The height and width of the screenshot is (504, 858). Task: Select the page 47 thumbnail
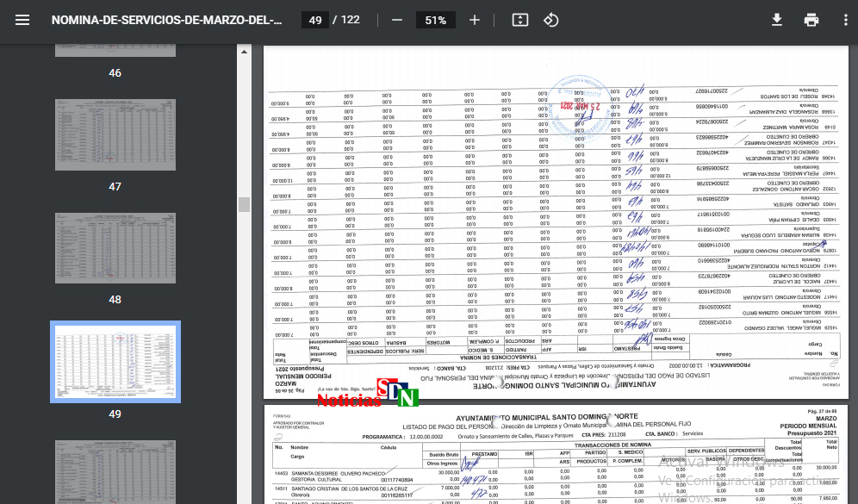click(115, 134)
